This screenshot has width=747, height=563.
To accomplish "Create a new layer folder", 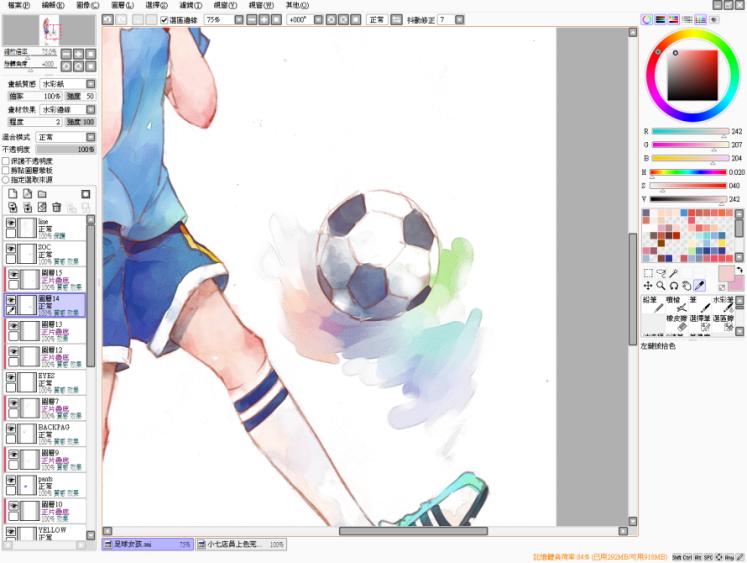I will point(42,194).
